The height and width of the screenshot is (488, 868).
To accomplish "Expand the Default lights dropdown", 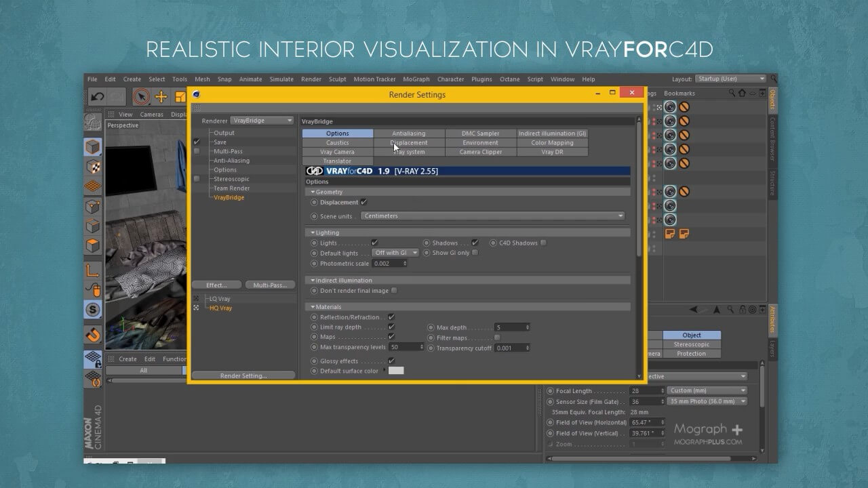I will (x=396, y=253).
